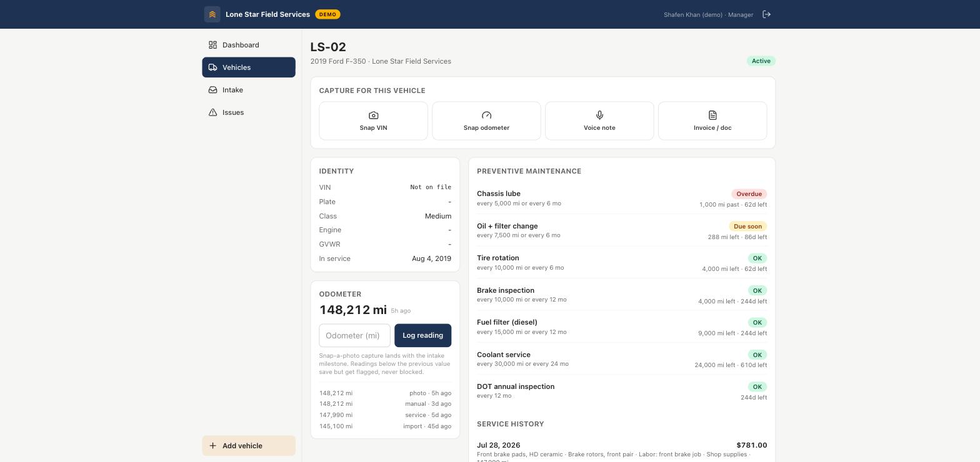
Task: Click the Due soon badge on Oil change
Action: click(747, 227)
